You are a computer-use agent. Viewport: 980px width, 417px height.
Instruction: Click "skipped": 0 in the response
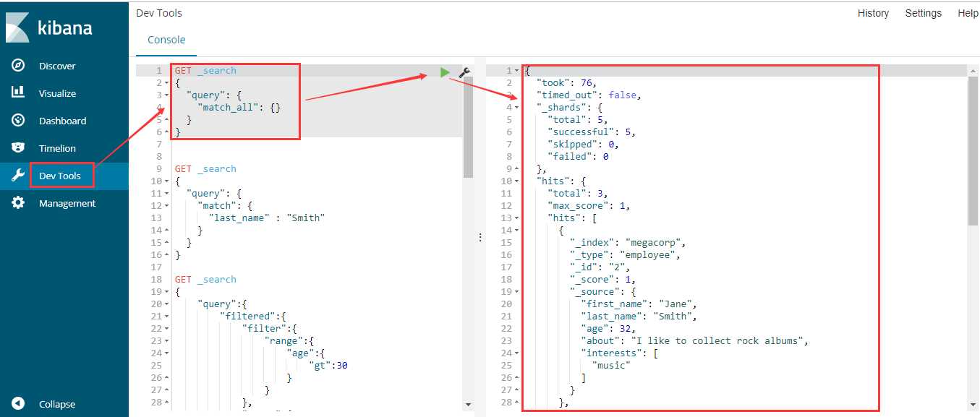[584, 145]
